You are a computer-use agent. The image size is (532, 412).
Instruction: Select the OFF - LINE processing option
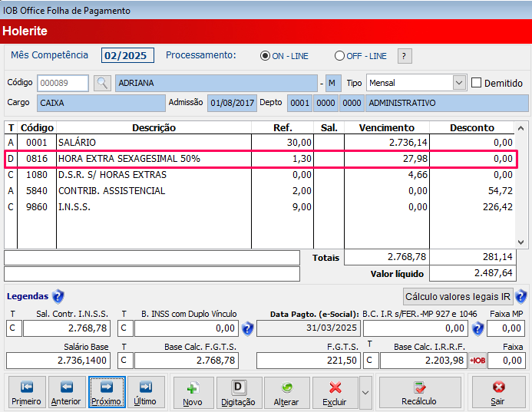[339, 56]
